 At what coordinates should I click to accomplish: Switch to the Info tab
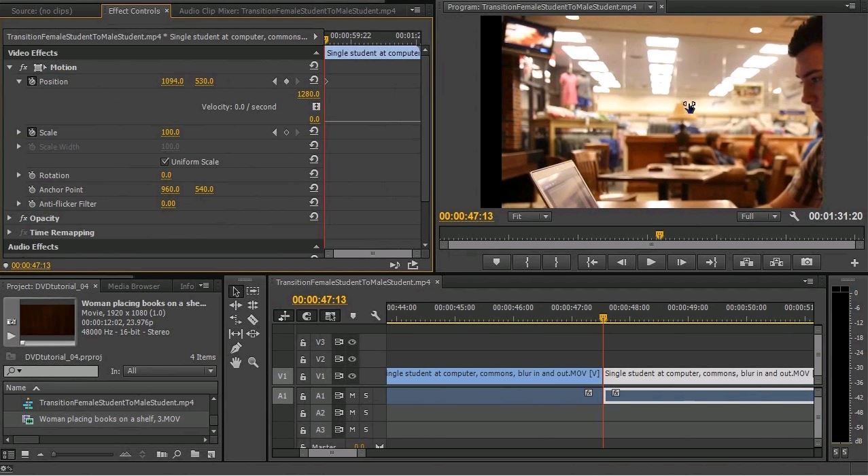click(x=187, y=286)
